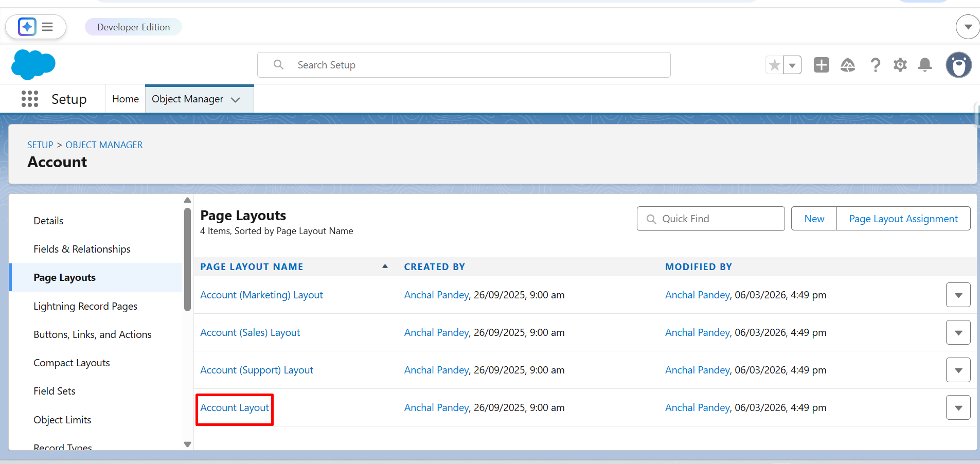980x464 pixels.
Task: Expand actions menu for Account Layout row
Action: pos(958,407)
